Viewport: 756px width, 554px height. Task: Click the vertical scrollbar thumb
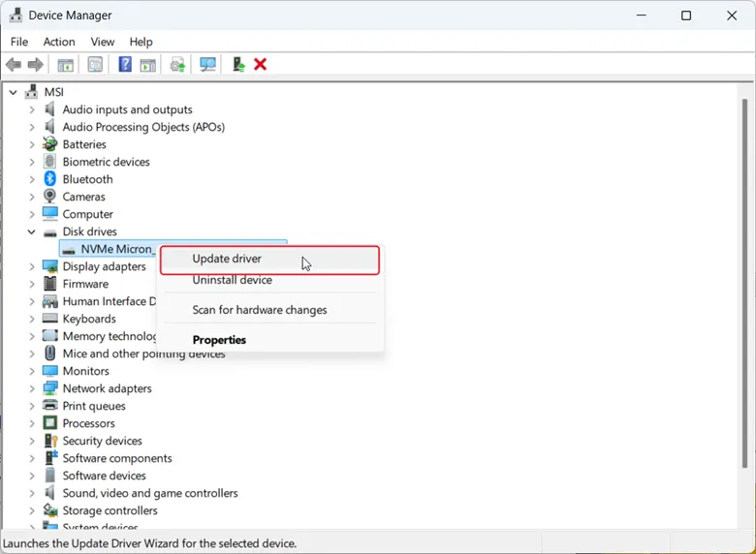pos(745,283)
